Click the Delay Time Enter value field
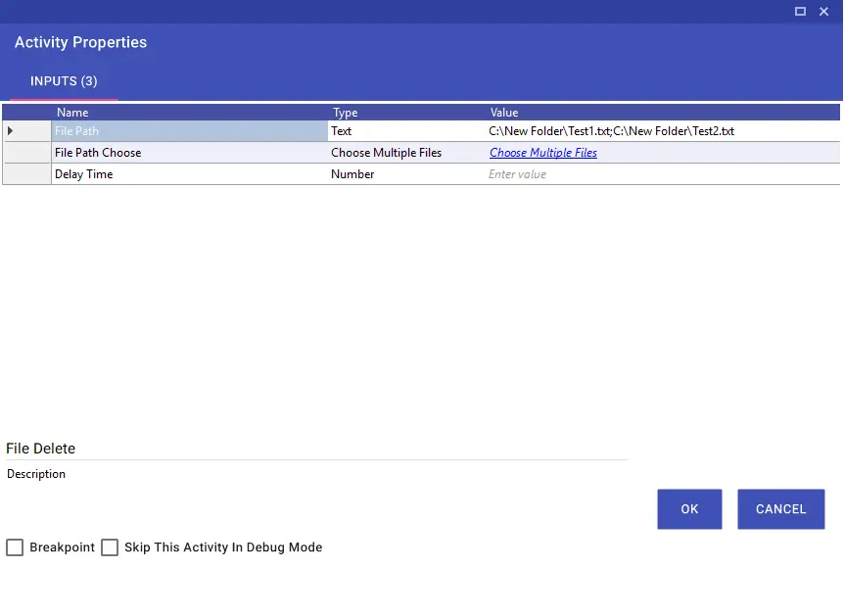Viewport: 844px width, 616px height. 663,174
